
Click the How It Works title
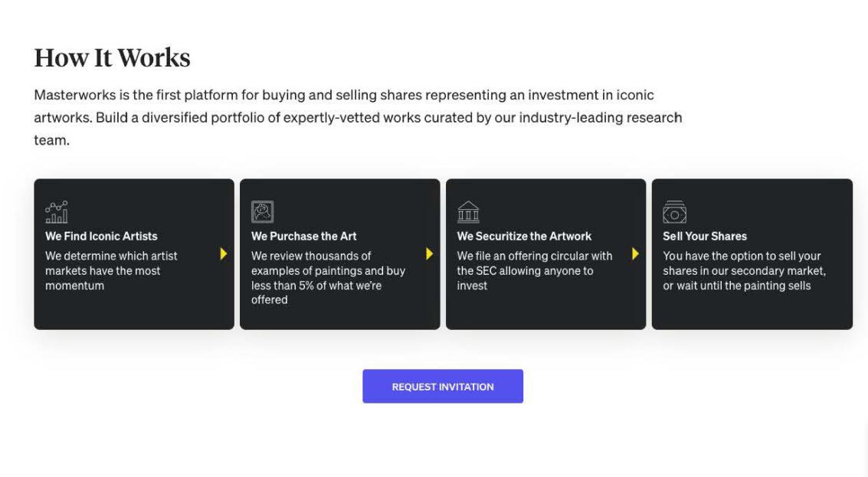[112, 58]
